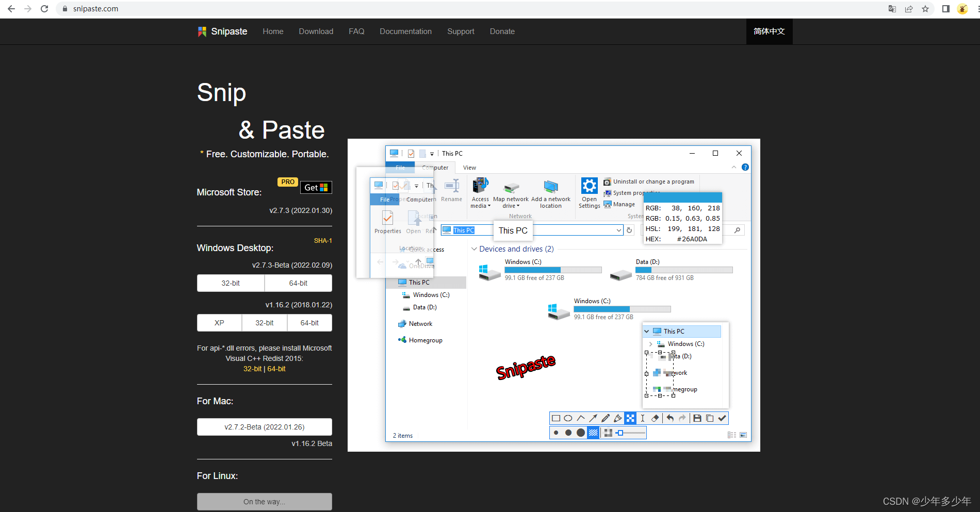Viewport: 980px width, 512px height.
Task: Open the Download nav item
Action: (316, 31)
